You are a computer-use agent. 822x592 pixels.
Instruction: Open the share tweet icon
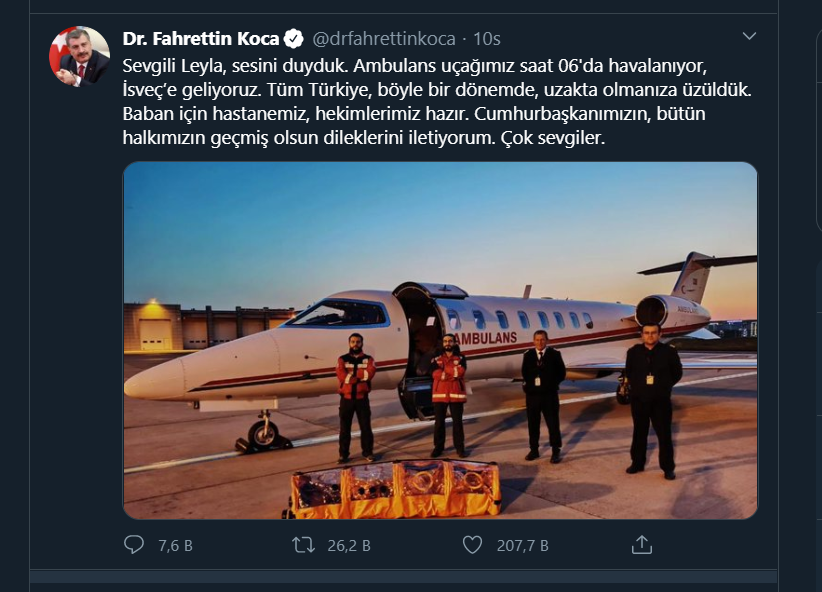pyautogui.click(x=642, y=545)
